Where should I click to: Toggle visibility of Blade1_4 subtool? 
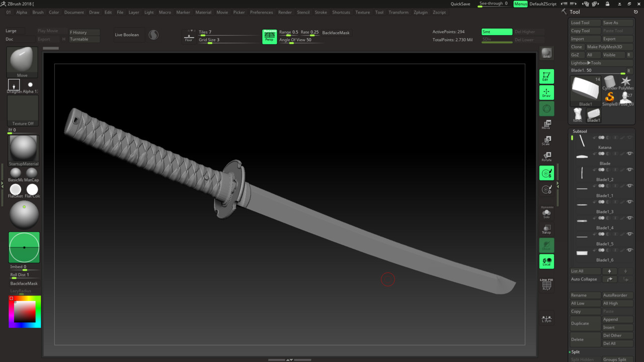630,218
